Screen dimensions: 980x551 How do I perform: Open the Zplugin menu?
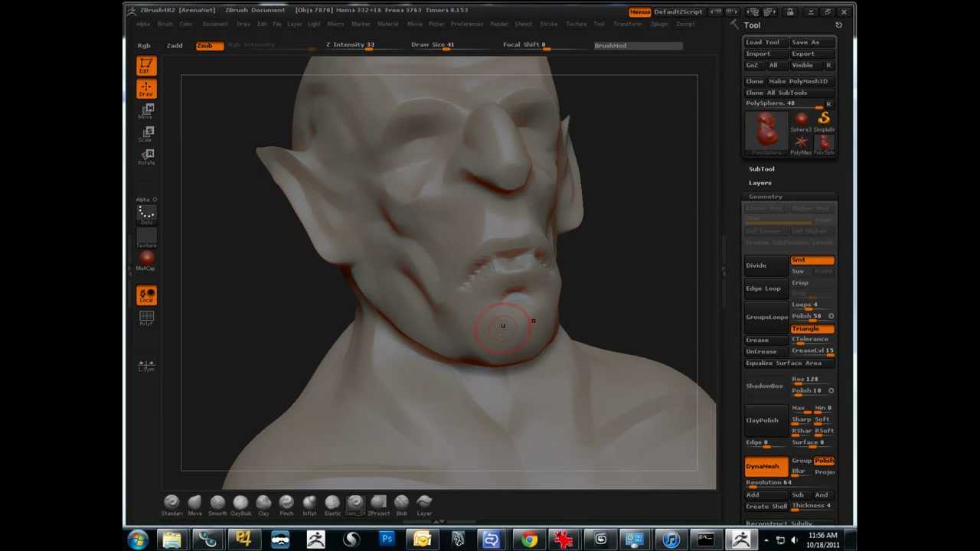(x=659, y=24)
